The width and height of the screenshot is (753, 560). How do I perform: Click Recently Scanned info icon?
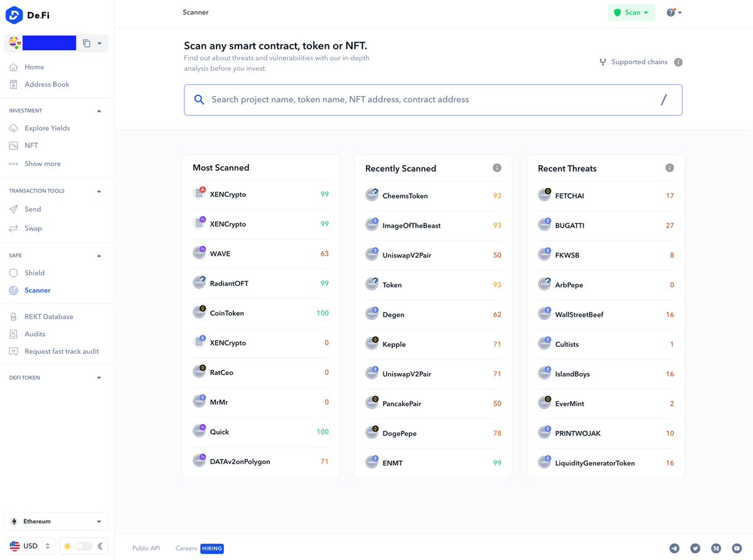click(497, 168)
